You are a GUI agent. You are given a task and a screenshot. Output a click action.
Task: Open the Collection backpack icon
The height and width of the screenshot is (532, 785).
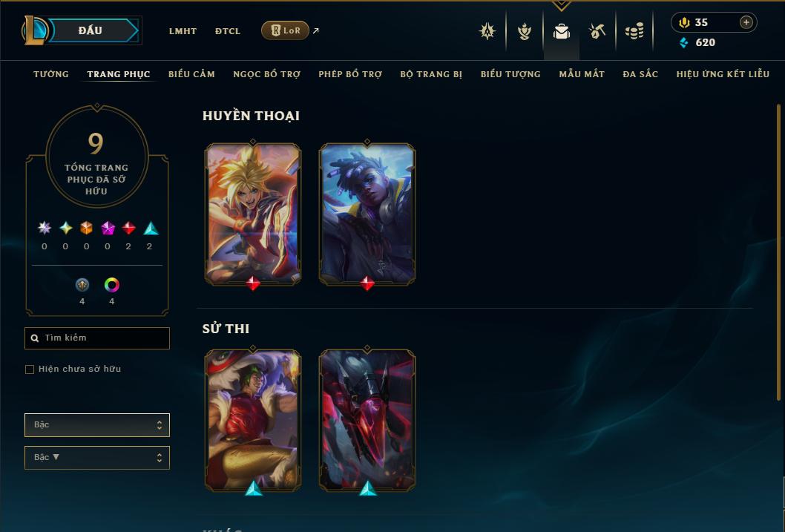coord(561,31)
